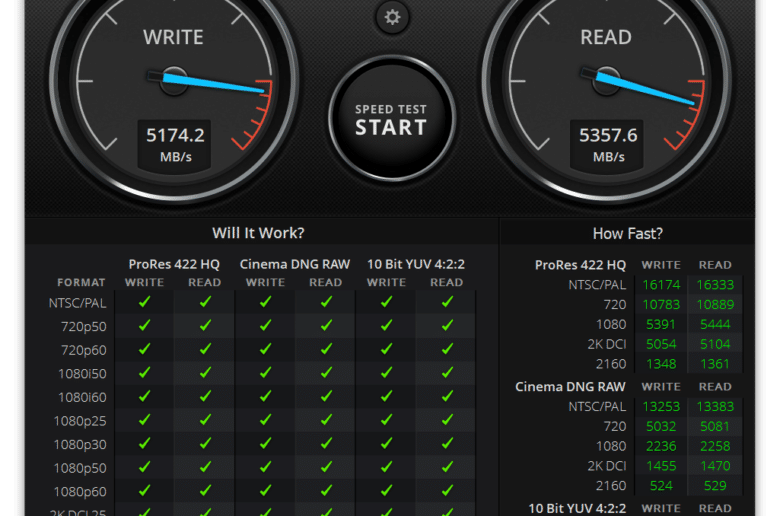Viewport: 780px width, 516px height.
Task: Click Cinema DNG 2K DCI read value 1470
Action: tap(715, 466)
